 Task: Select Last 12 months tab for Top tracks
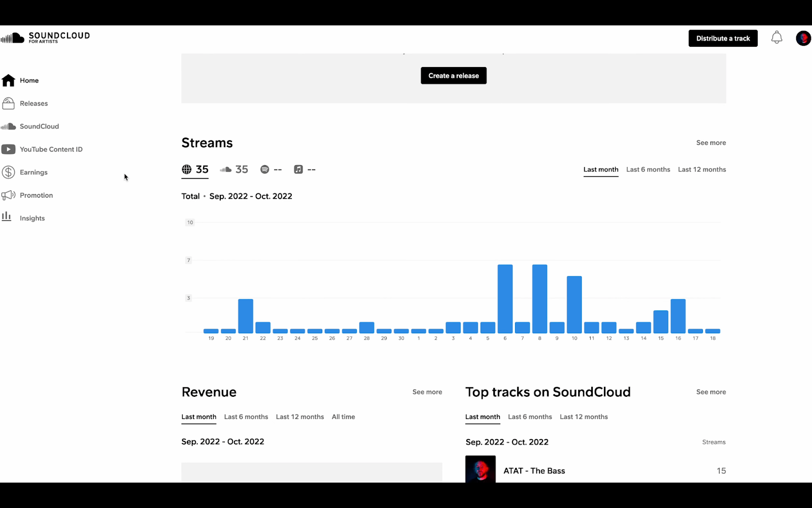coord(584,417)
